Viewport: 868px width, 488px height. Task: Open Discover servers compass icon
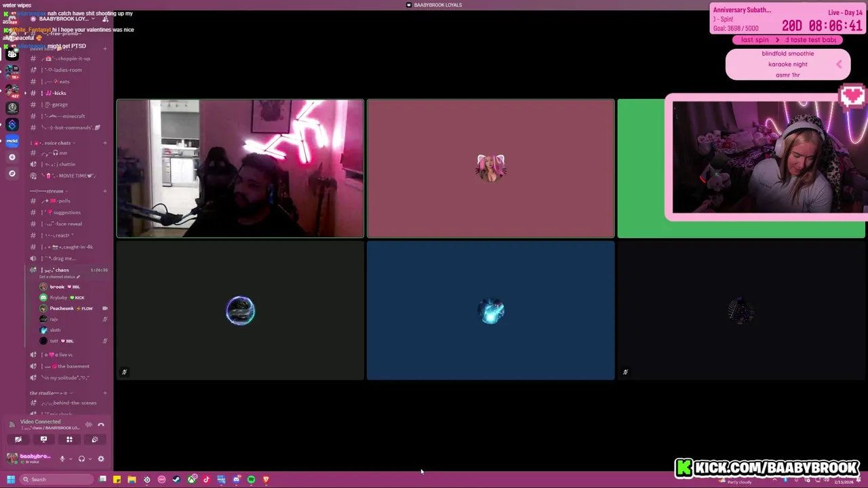pyautogui.click(x=12, y=174)
